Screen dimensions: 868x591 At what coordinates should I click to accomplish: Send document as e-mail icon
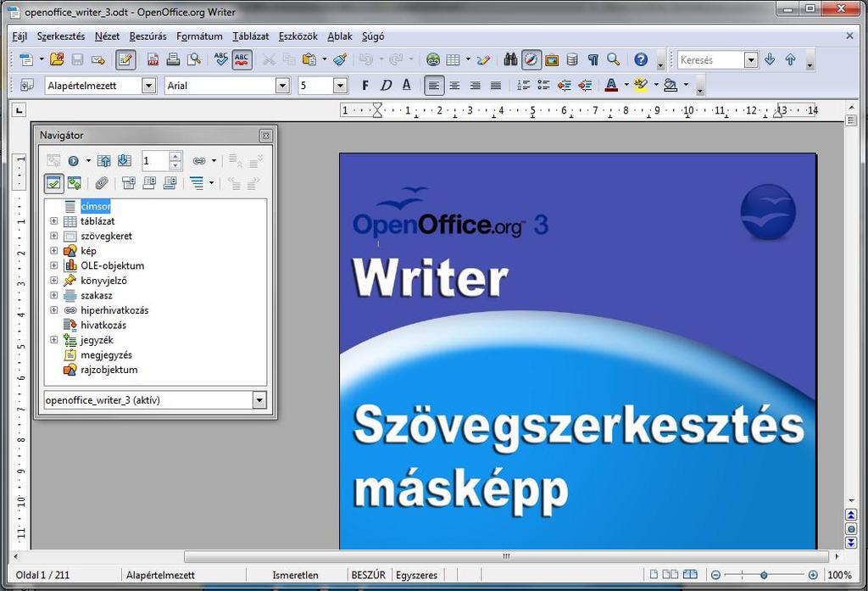click(98, 59)
